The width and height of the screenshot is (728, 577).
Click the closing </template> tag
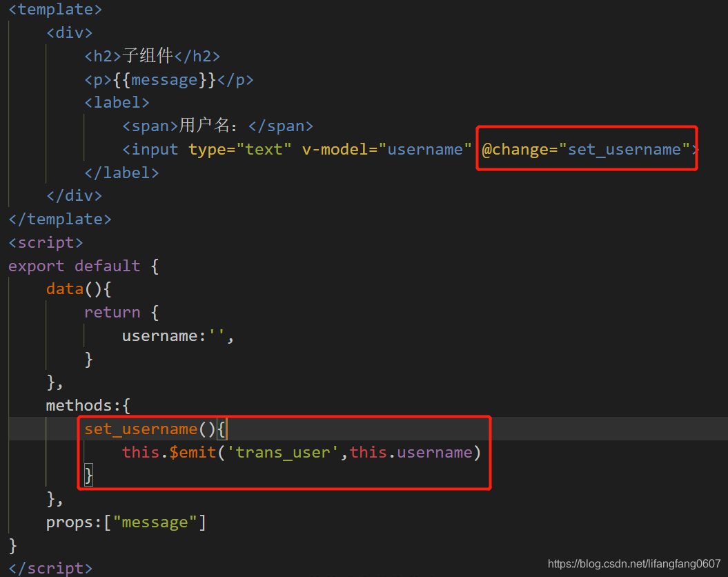[60, 219]
